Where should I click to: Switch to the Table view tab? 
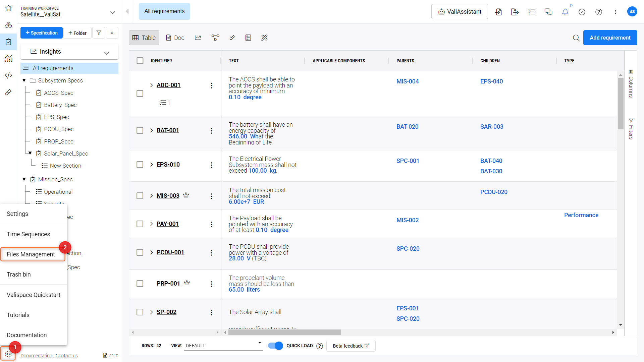[144, 38]
